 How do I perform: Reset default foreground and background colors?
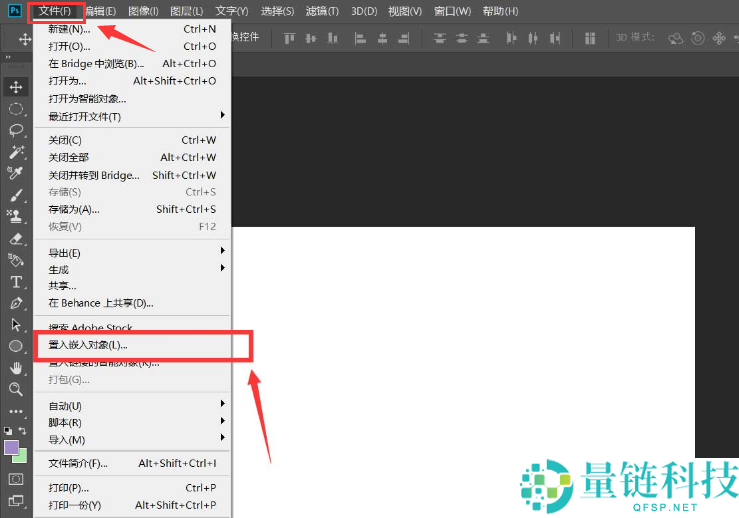pyautogui.click(x=8, y=431)
